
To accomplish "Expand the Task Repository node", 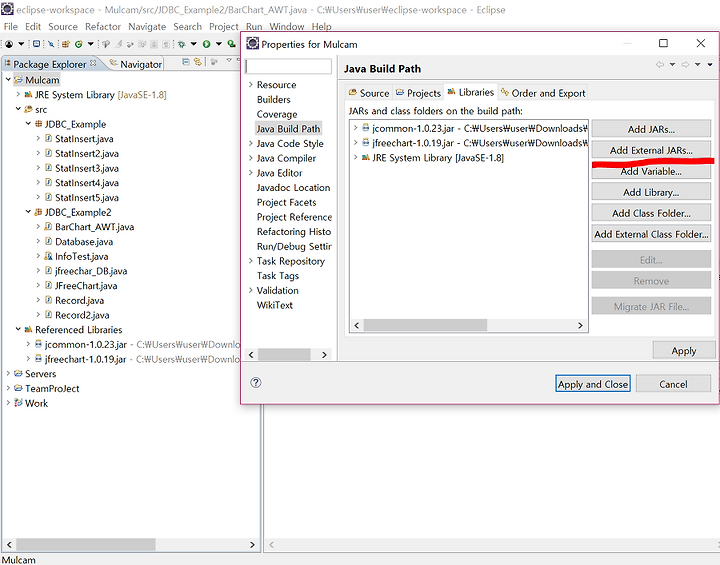I will [x=251, y=261].
